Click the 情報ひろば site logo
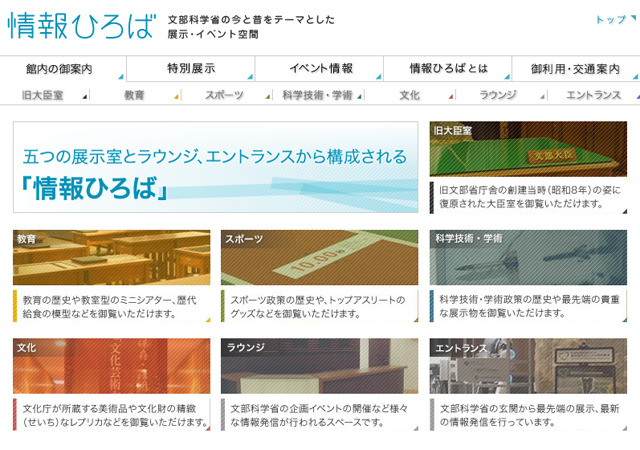This screenshot has width=640, height=450. pyautogui.click(x=82, y=25)
